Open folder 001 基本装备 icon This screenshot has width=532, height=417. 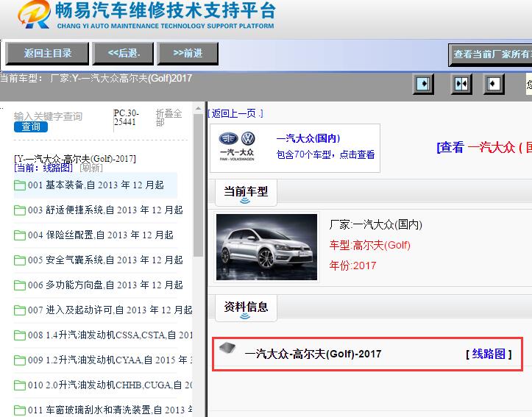[20, 185]
